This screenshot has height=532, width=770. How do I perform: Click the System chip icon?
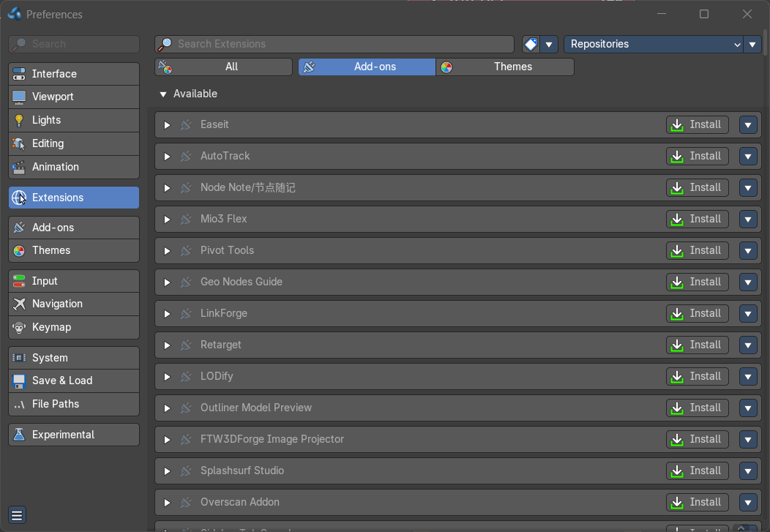point(19,358)
